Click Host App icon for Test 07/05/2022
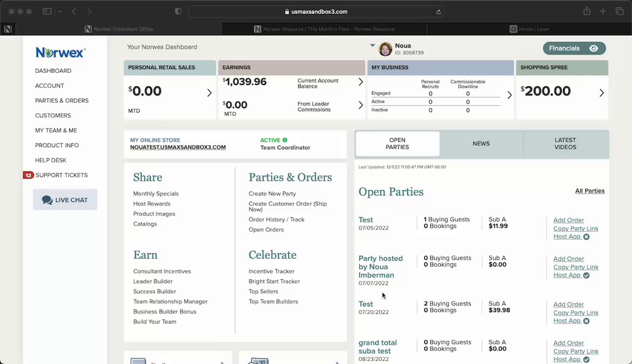632x364 pixels. (586, 237)
